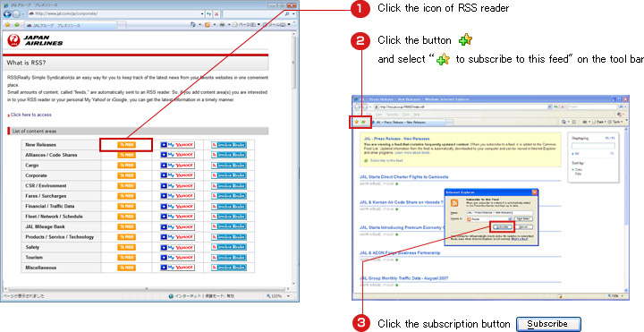Click My Yahoo! button in the Cargo row
The image size is (644, 332).
(177, 166)
